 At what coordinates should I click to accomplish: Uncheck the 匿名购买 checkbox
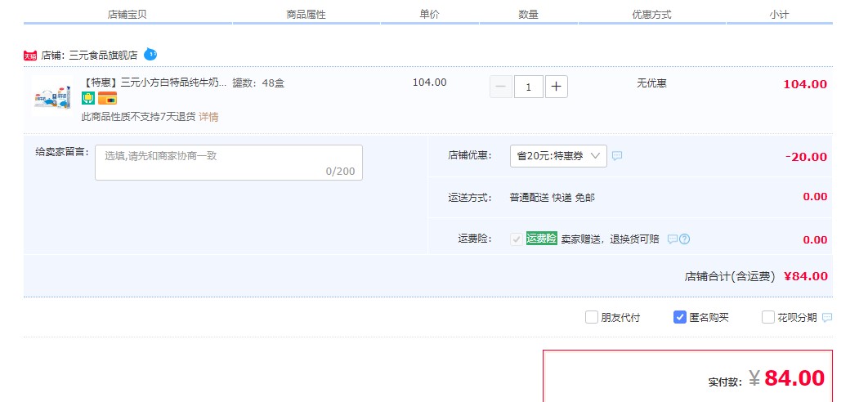tap(680, 317)
